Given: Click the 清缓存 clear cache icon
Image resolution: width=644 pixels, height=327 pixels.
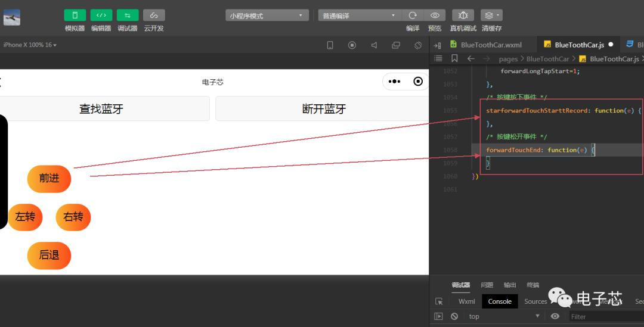Looking at the screenshot, I should [491, 15].
